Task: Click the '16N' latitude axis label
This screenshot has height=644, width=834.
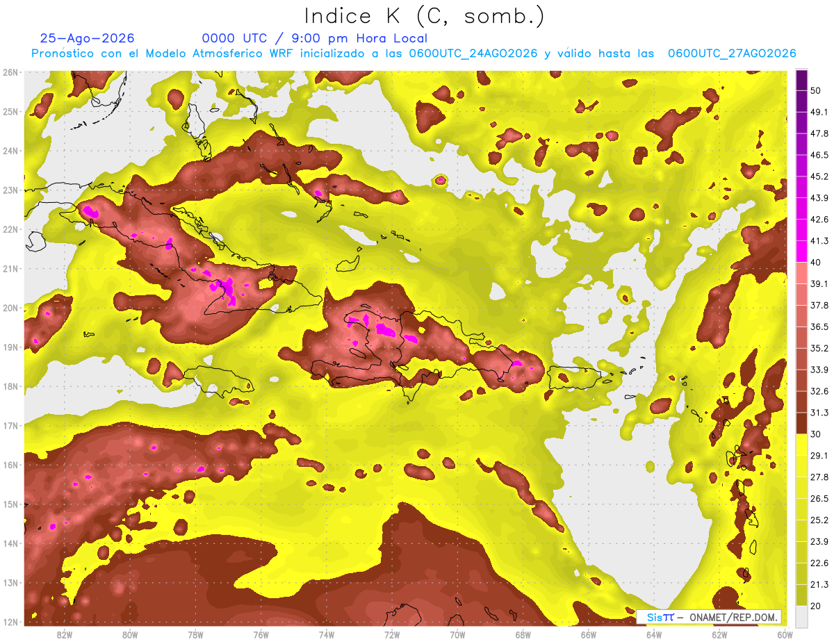Action: tap(12, 465)
